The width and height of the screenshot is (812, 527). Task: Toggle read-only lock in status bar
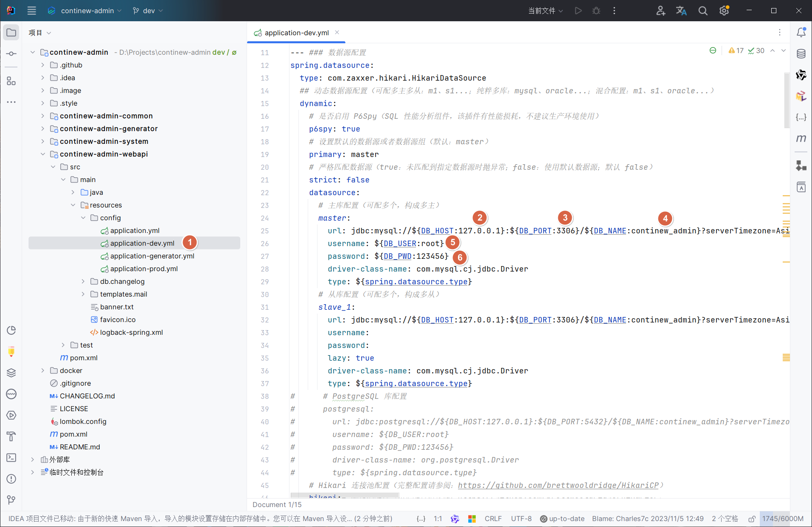pyautogui.click(x=752, y=519)
